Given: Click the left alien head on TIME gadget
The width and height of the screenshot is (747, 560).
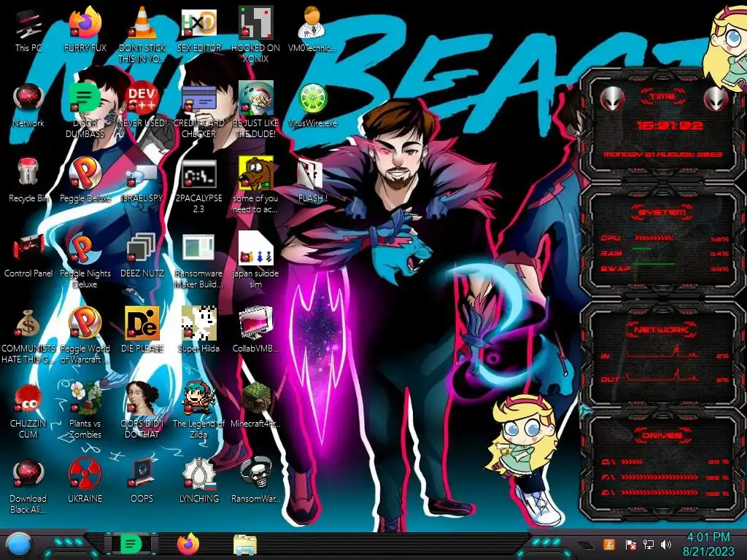Looking at the screenshot, I should pos(613,99).
